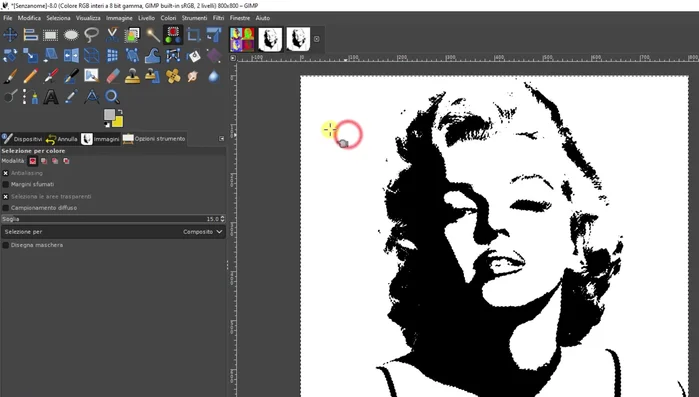Click the grey foreground color swatch
The width and height of the screenshot is (699, 397).
click(109, 115)
